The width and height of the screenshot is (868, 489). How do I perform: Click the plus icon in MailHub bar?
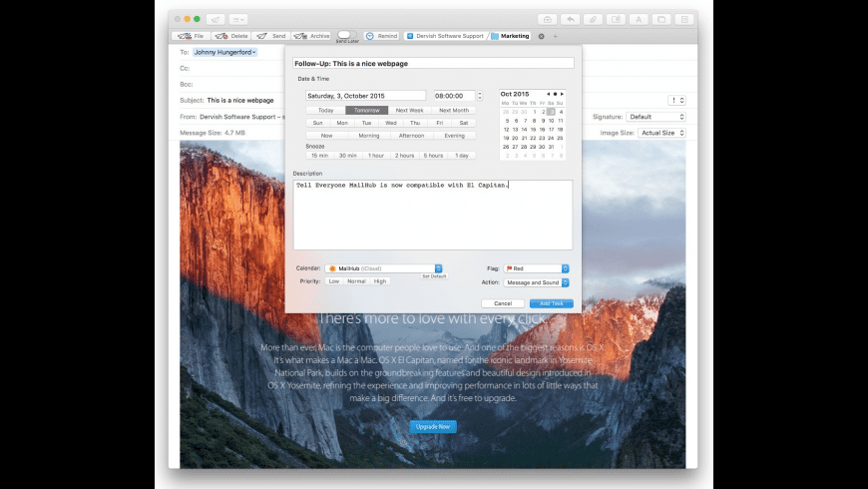pyautogui.click(x=556, y=37)
